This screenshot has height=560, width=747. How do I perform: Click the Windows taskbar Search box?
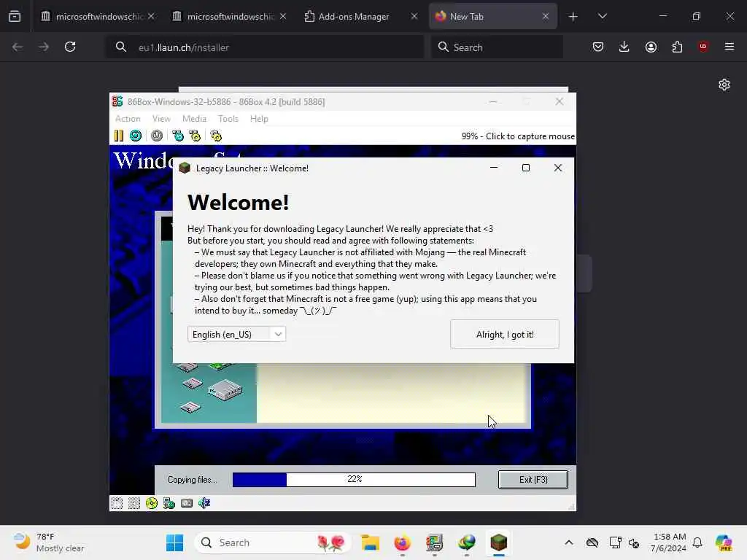pos(273,542)
